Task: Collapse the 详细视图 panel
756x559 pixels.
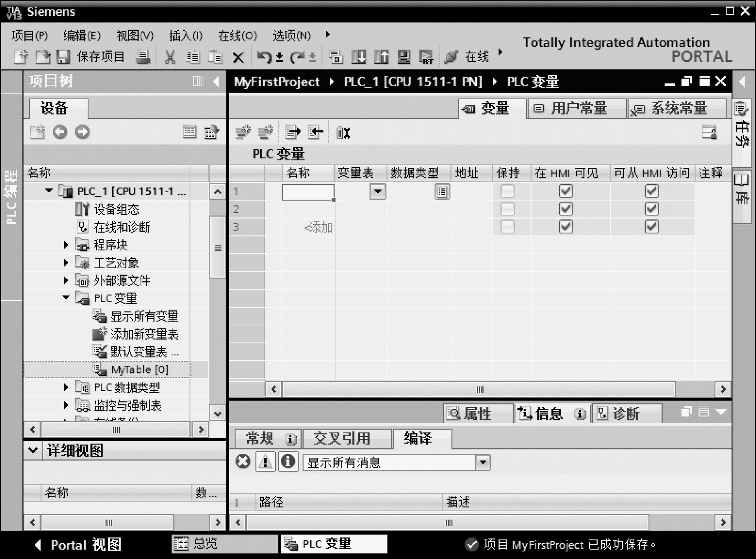Action: coord(33,450)
